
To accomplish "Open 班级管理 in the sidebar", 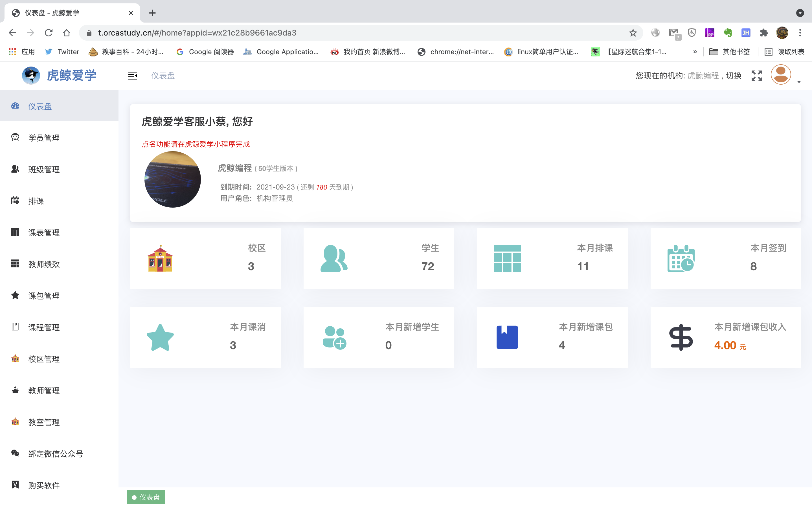I will [x=59, y=169].
